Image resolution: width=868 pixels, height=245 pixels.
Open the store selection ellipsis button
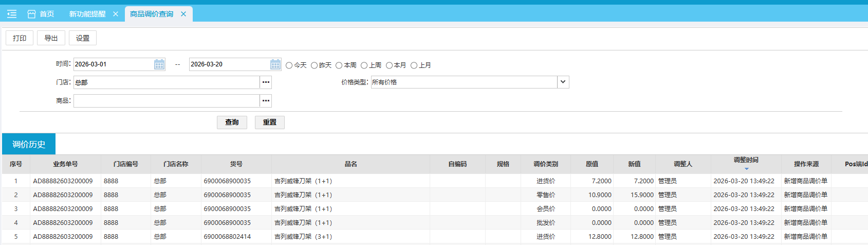point(266,82)
